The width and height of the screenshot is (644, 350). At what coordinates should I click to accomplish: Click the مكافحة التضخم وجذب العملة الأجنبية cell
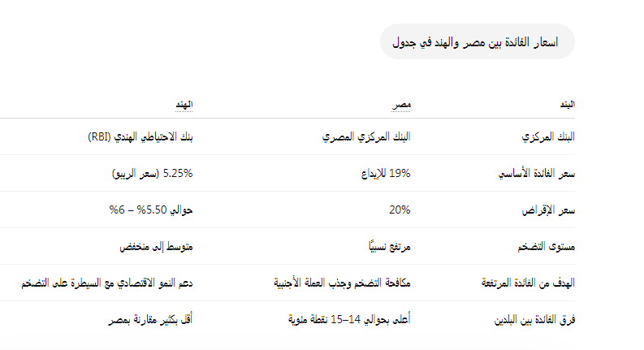coord(342,283)
